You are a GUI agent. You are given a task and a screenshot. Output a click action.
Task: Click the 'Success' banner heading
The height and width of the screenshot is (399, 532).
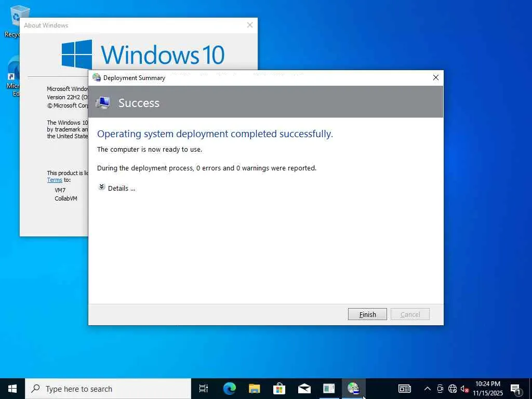point(139,103)
